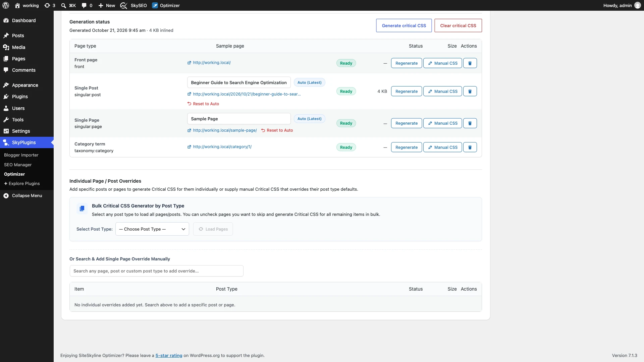Screen dimensions: 644x362
Task: Click the Sample Page input field
Action: [239, 119]
